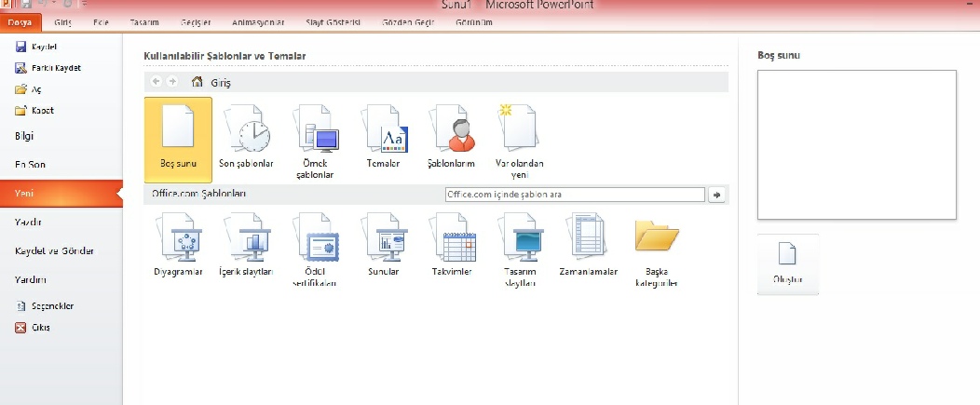The image size is (980, 405).
Task: Open Takvimler calendar templates
Action: coord(451,244)
